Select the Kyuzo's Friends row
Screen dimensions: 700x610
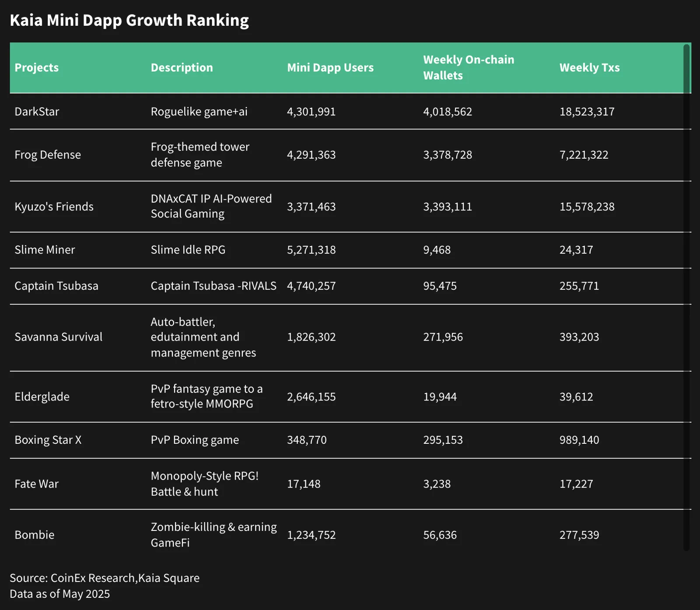[x=350, y=206]
